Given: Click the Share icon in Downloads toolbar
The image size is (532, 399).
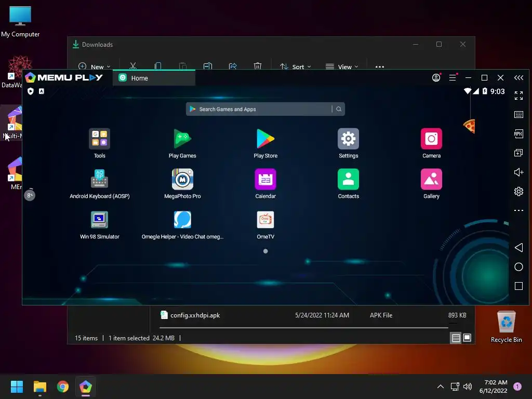Looking at the screenshot, I should tap(233, 66).
